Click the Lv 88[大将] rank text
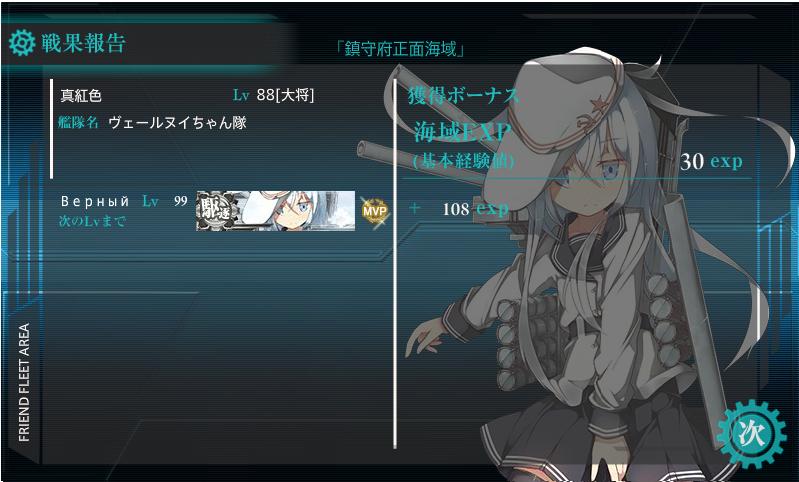799x482 pixels. pyautogui.click(x=274, y=95)
